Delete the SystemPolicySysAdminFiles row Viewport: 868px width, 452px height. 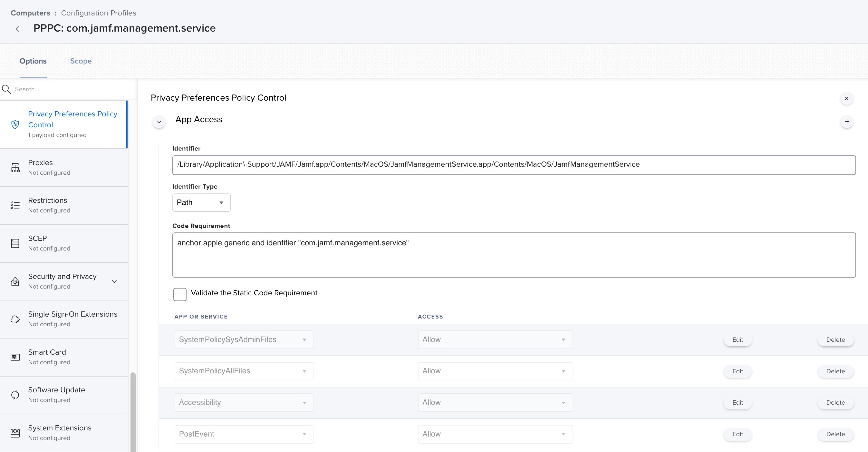pos(836,340)
